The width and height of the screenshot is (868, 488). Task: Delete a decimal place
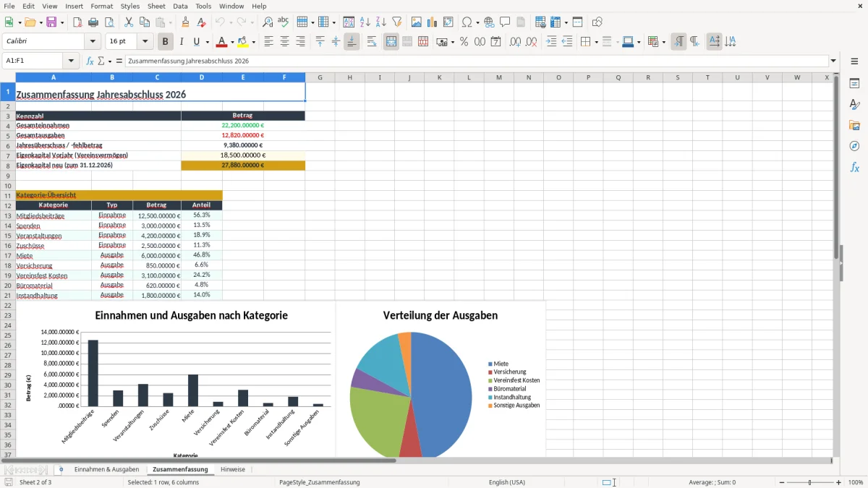click(x=531, y=42)
